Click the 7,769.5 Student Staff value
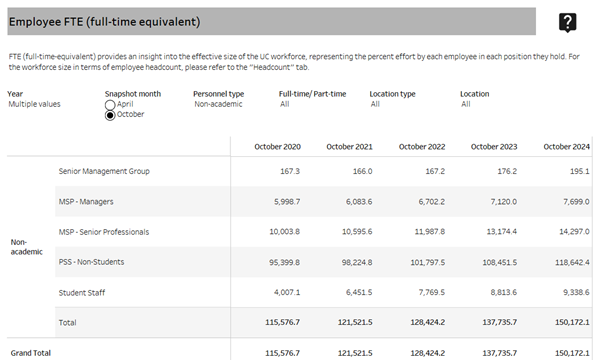Viewport: 600px width, 360px height. [x=432, y=292]
